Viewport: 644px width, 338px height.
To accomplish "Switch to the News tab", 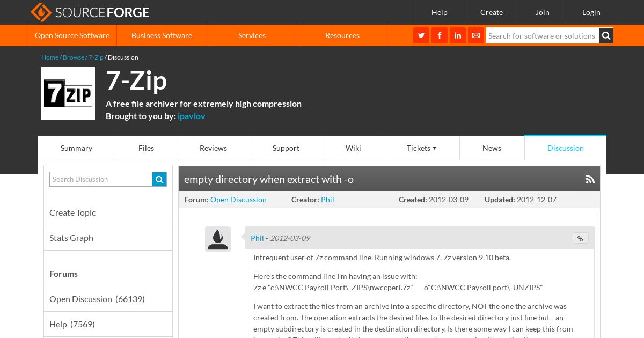I will tap(492, 148).
